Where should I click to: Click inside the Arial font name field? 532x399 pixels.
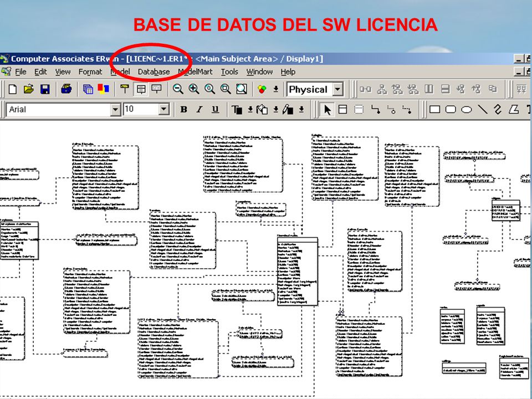58,109
